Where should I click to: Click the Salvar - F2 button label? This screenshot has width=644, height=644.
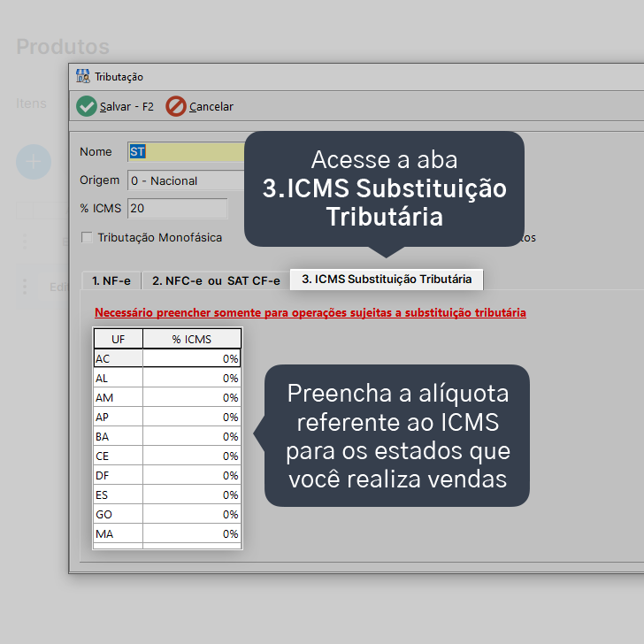click(x=126, y=107)
